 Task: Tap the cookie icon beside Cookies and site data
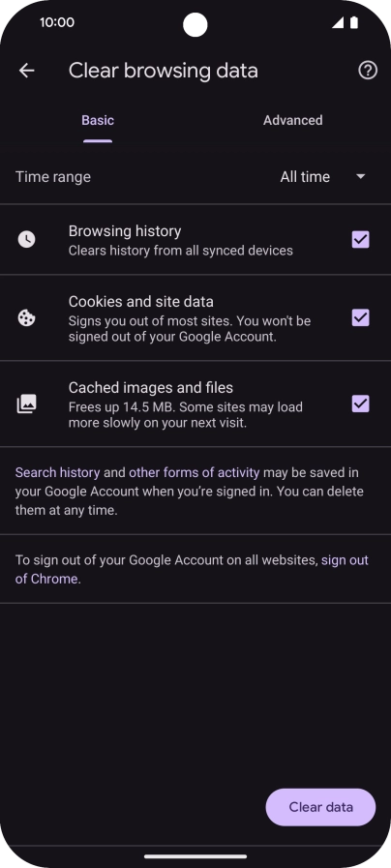26,317
